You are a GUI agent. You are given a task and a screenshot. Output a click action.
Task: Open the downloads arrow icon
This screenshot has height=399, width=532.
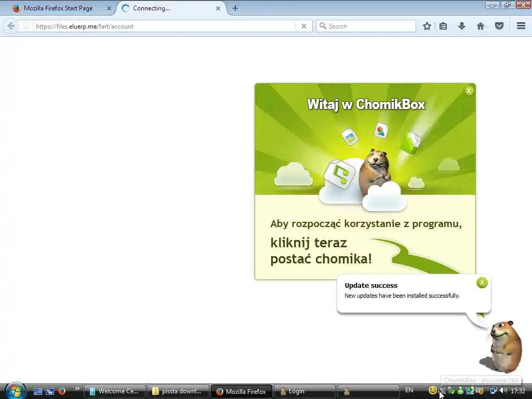tap(462, 26)
